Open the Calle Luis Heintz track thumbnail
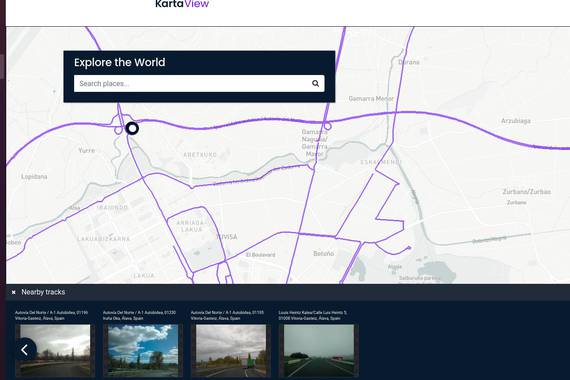570x380 pixels. pyautogui.click(x=319, y=351)
